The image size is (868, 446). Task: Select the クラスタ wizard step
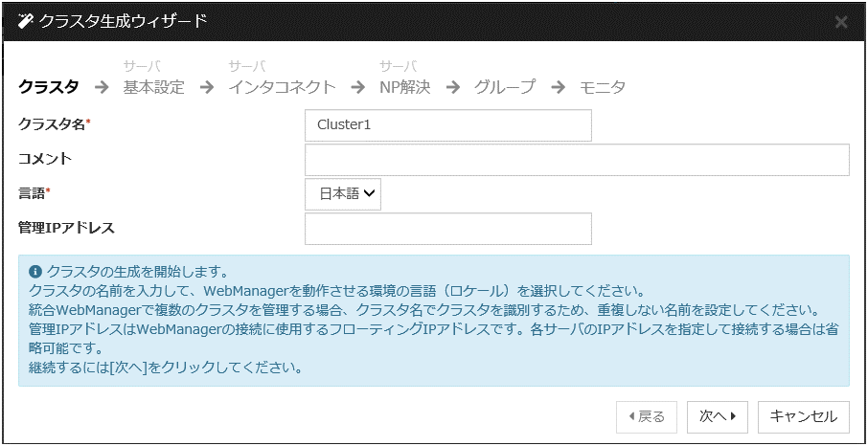49,87
